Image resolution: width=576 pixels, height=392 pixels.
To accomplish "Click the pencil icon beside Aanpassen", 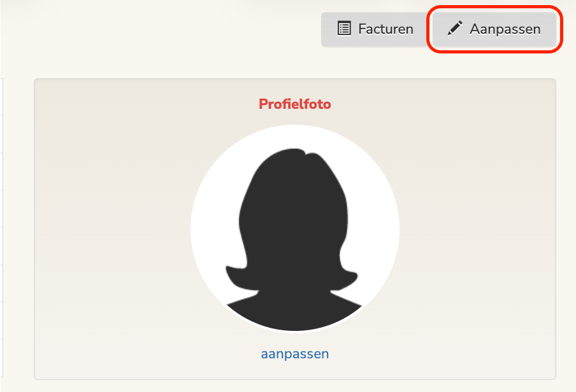I will pyautogui.click(x=454, y=29).
